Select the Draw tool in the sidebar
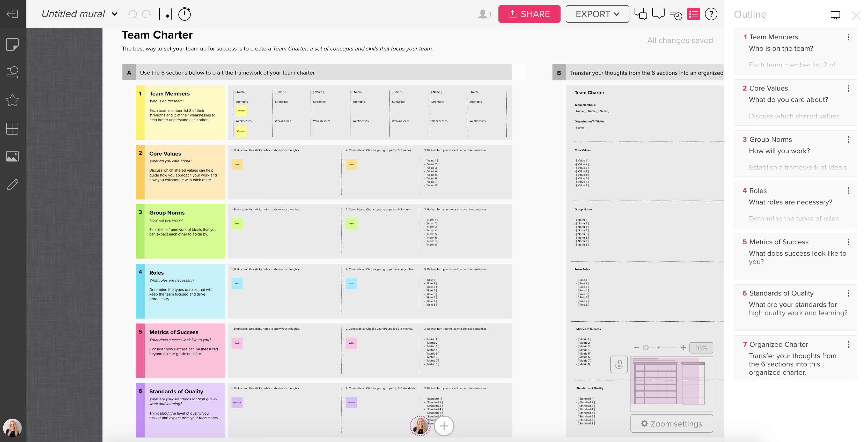868x442 pixels. point(12,184)
